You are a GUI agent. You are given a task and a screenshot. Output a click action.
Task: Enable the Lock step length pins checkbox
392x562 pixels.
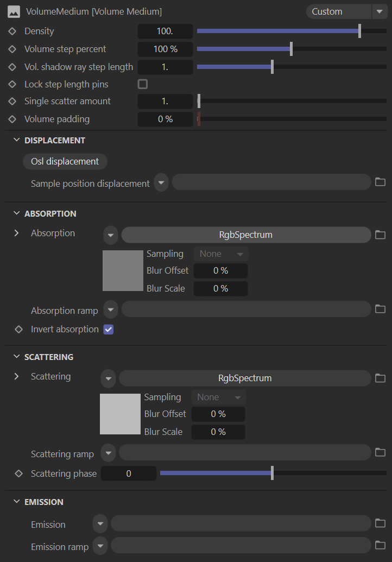click(x=143, y=84)
